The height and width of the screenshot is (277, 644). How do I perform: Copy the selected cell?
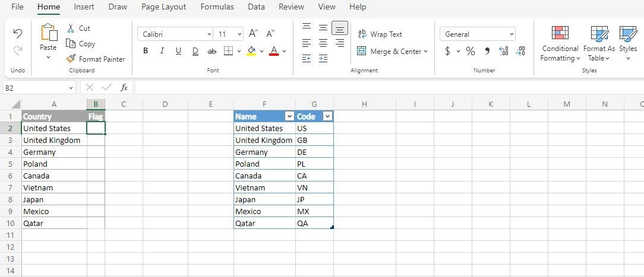tap(71, 43)
